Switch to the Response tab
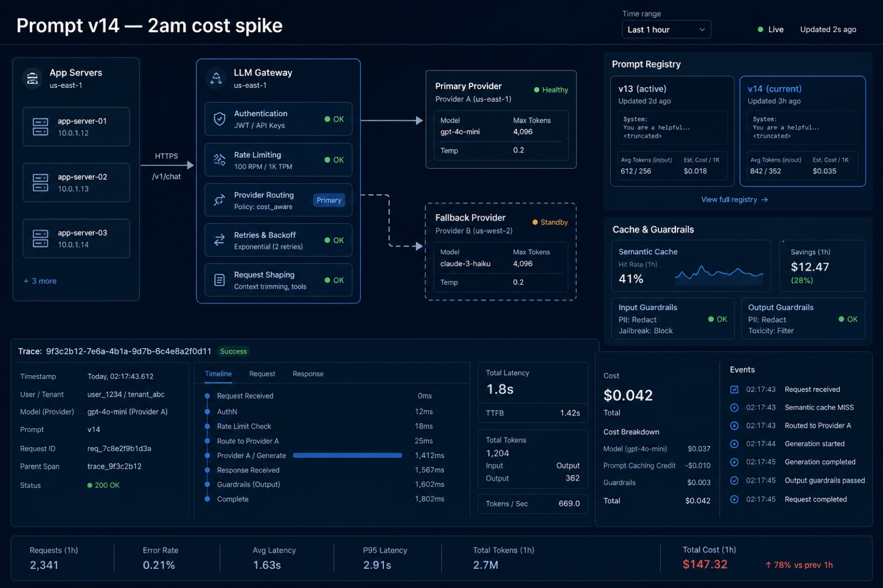Image resolution: width=883 pixels, height=588 pixels. click(308, 374)
